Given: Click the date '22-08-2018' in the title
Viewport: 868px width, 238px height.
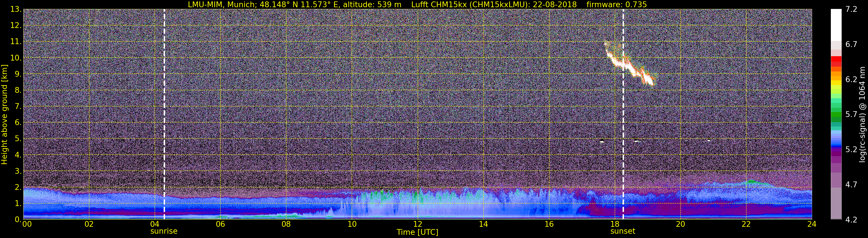Looking at the screenshot, I should pyautogui.click(x=555, y=4).
